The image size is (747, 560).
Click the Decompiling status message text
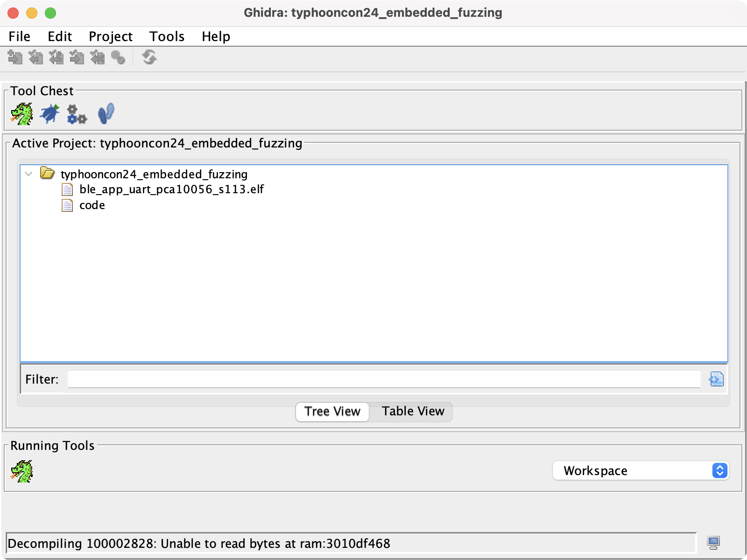199,544
